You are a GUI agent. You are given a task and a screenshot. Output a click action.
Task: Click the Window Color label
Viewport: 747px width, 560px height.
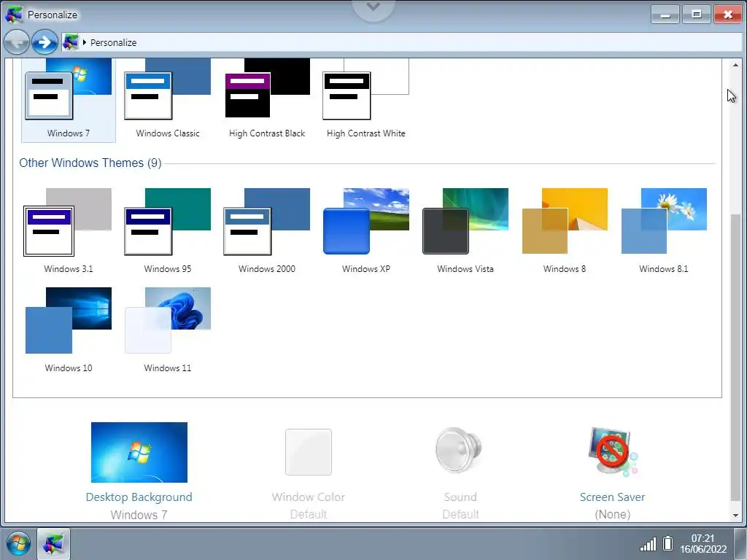tap(309, 497)
